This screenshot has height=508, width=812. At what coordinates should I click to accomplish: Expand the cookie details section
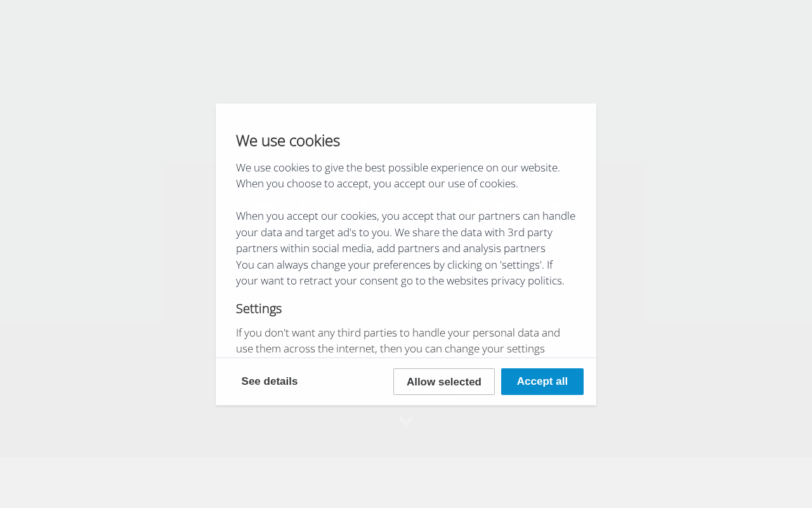click(x=269, y=382)
